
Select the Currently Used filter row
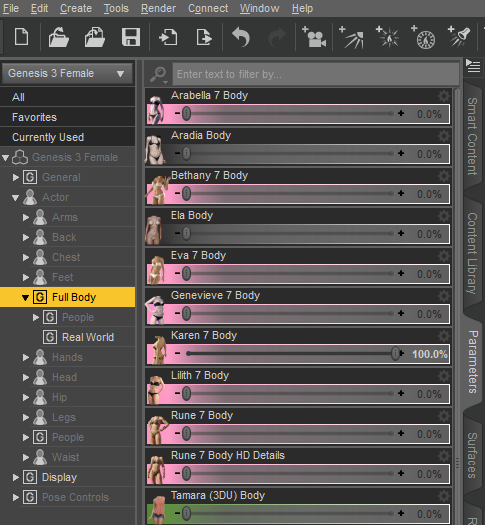pos(67,137)
